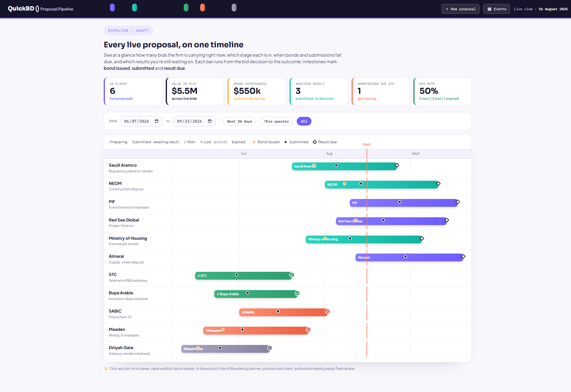
Task: Select the This quarter range filter
Action: pos(276,121)
